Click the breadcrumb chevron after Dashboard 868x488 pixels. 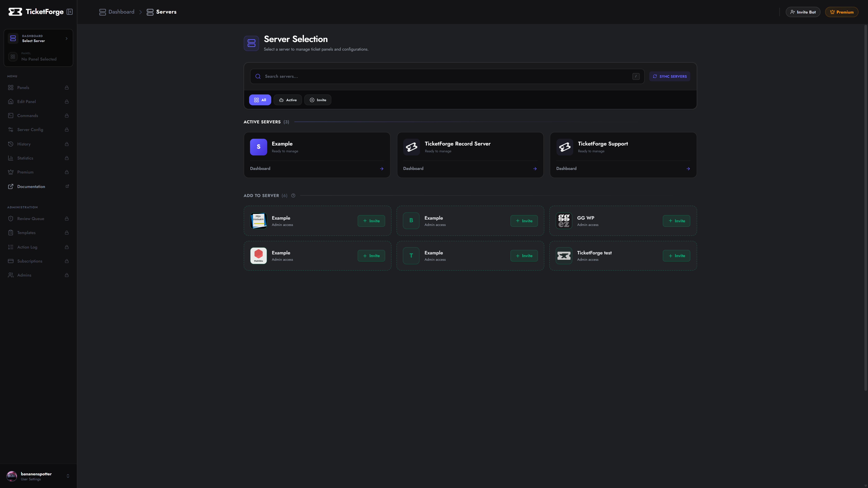coord(140,12)
